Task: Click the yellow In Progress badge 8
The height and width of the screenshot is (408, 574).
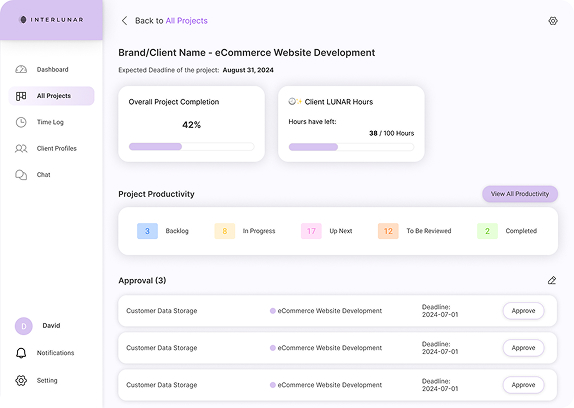Action: point(225,231)
